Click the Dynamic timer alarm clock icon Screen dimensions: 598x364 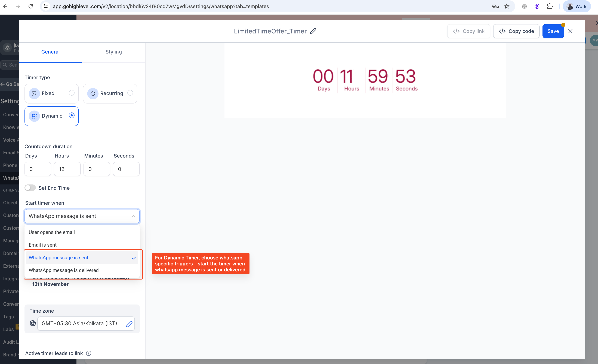pyautogui.click(x=34, y=116)
